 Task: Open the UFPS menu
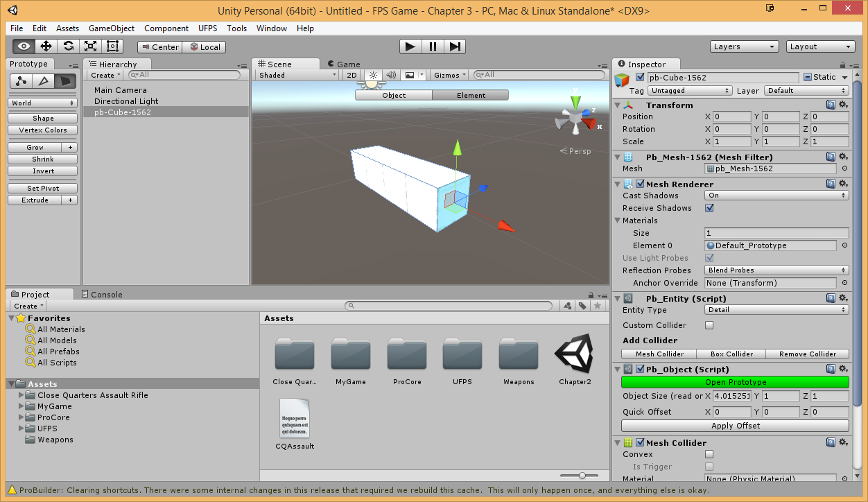tap(208, 28)
